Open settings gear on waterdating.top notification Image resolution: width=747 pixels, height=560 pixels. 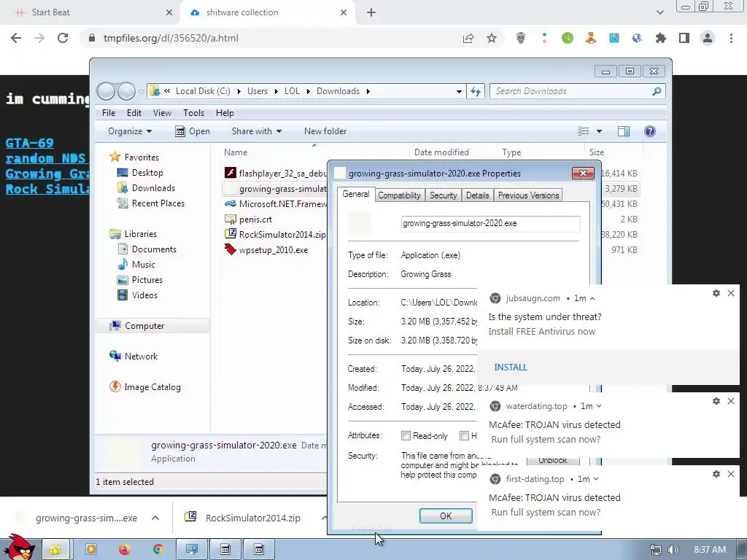[x=716, y=402]
